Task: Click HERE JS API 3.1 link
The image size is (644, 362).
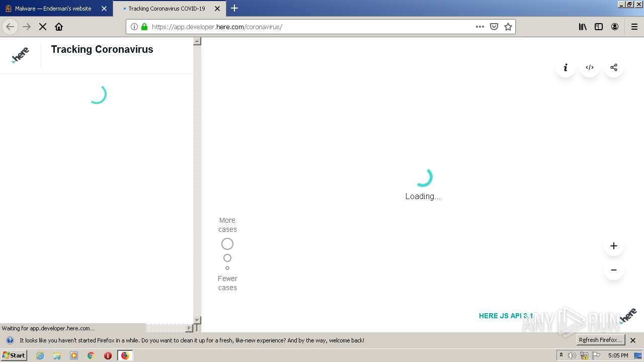Action: click(506, 316)
